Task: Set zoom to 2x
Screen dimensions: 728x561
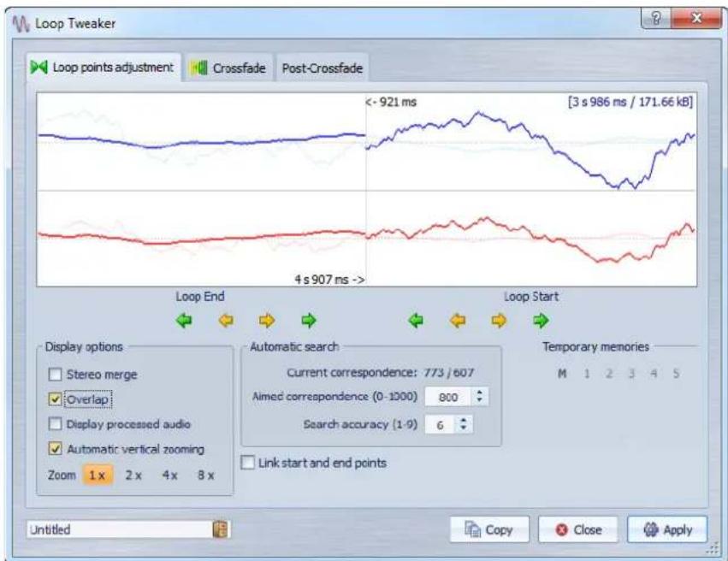Action: click(x=133, y=475)
